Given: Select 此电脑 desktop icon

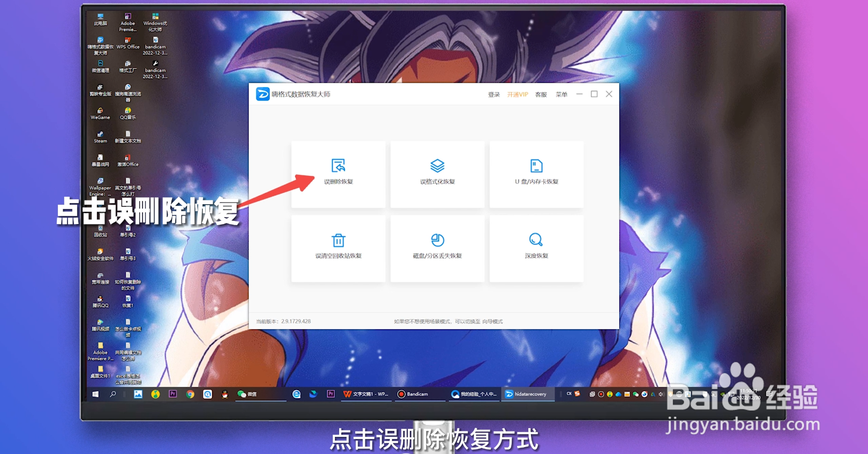Looking at the screenshot, I should pos(100,20).
